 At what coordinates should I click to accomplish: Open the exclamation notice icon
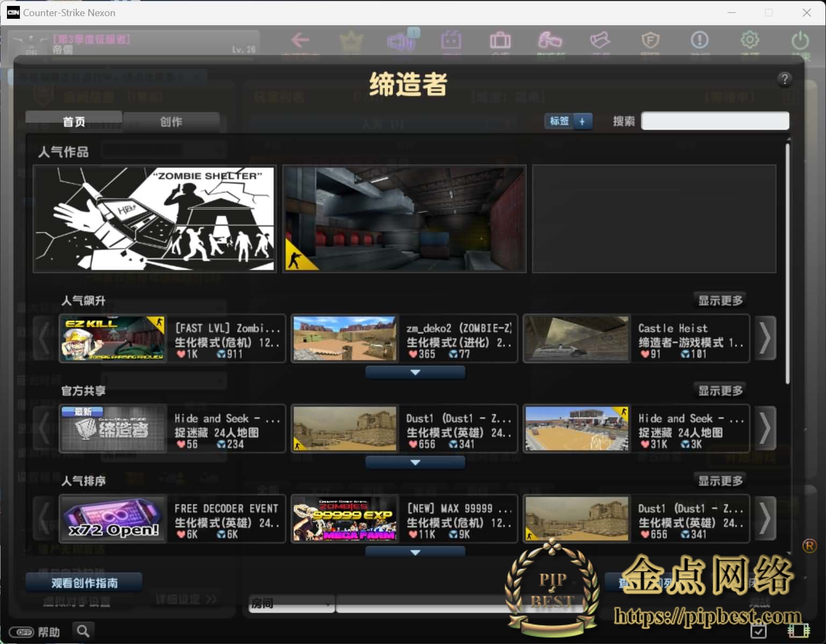[x=699, y=40]
